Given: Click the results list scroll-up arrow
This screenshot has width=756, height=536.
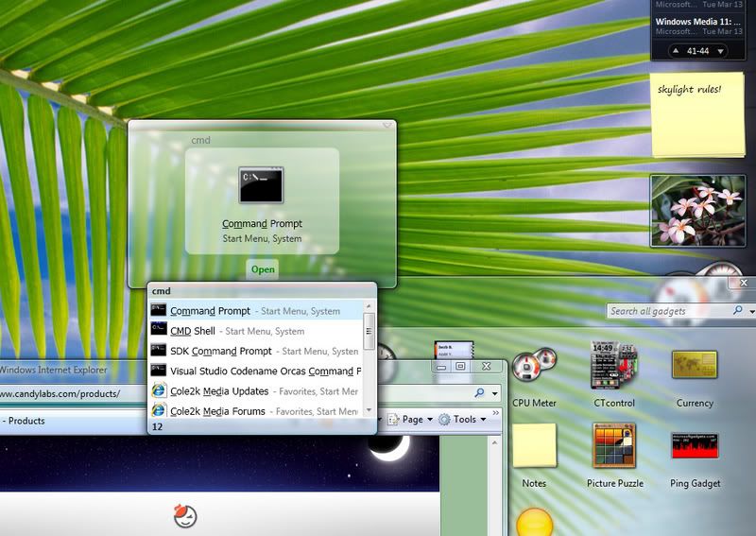Looking at the screenshot, I should pos(369,306).
